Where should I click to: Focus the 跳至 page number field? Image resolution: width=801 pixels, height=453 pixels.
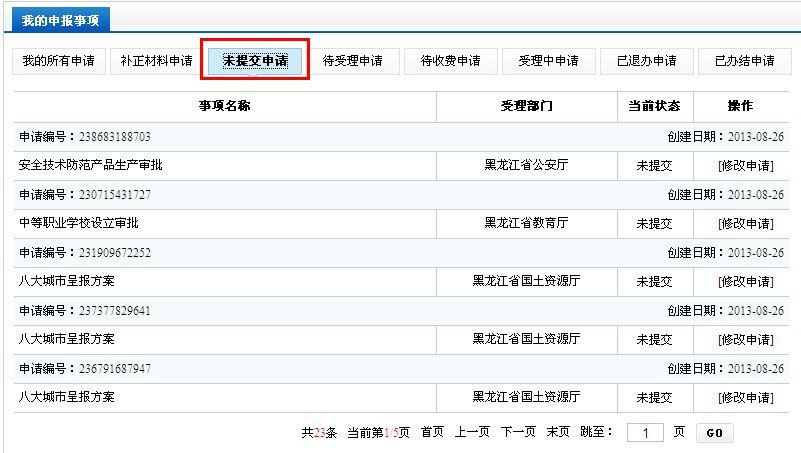(x=645, y=433)
